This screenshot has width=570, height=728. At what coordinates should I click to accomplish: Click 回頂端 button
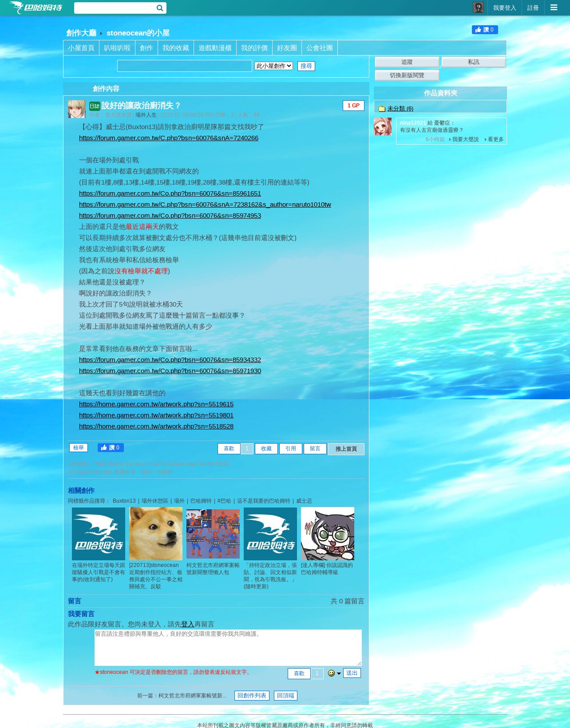tap(285, 696)
